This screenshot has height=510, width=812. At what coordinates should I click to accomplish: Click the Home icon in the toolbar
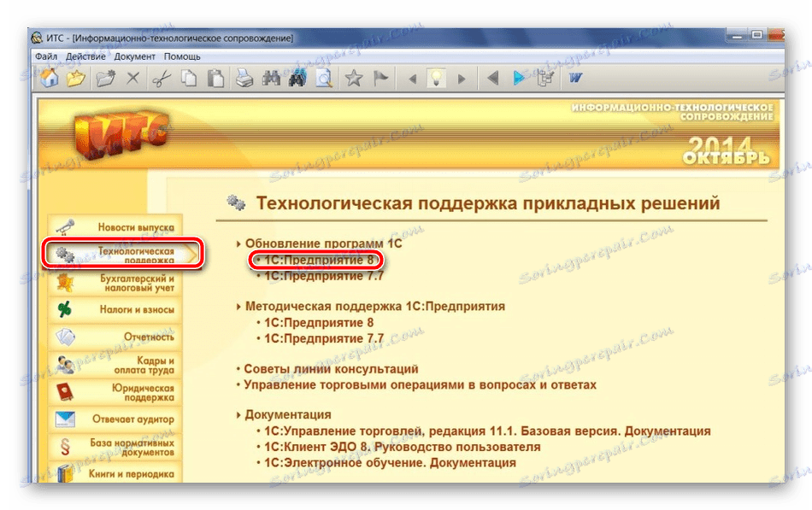pos(50,79)
